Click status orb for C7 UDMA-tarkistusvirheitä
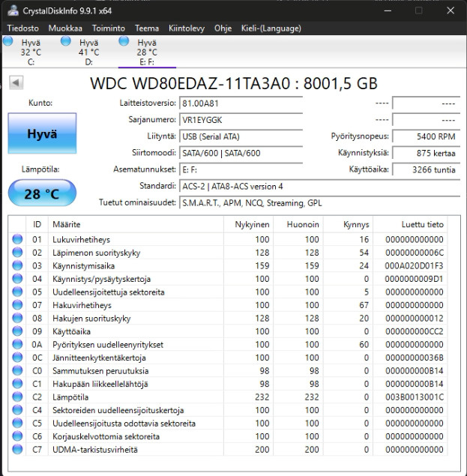Viewport: 467px width, 476px height. click(x=17, y=449)
